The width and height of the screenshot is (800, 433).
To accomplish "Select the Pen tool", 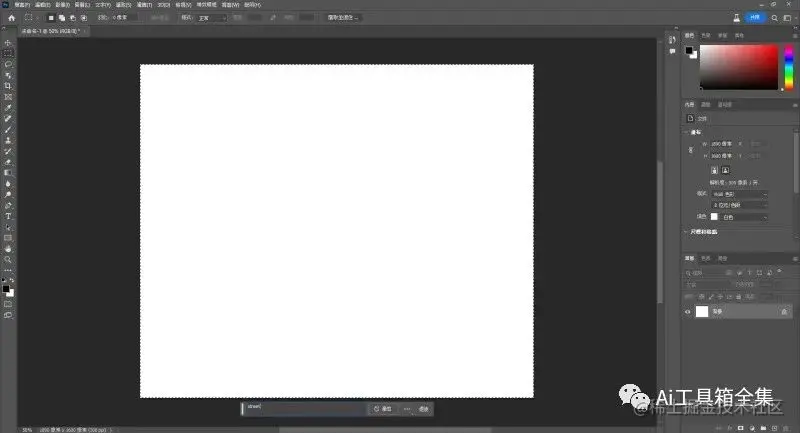I will [x=8, y=206].
